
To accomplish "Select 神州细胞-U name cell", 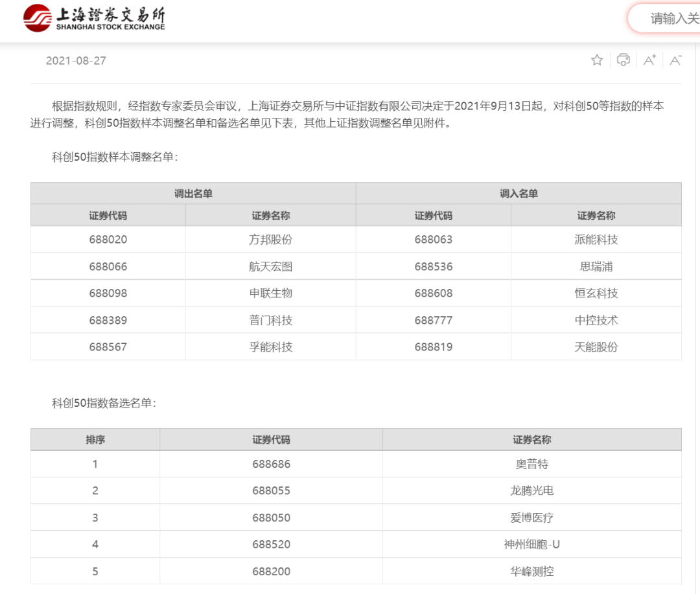I will pos(531,545).
